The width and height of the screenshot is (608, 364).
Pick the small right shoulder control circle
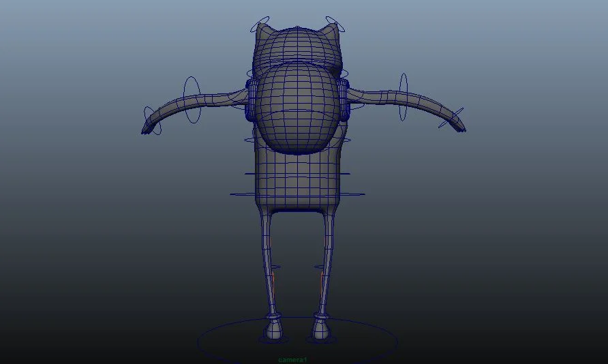click(344, 73)
